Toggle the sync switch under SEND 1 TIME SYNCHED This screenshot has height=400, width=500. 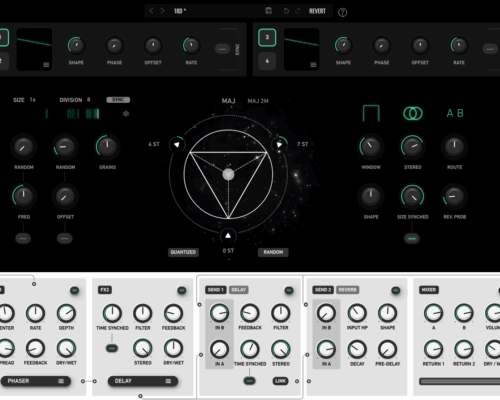[249, 380]
